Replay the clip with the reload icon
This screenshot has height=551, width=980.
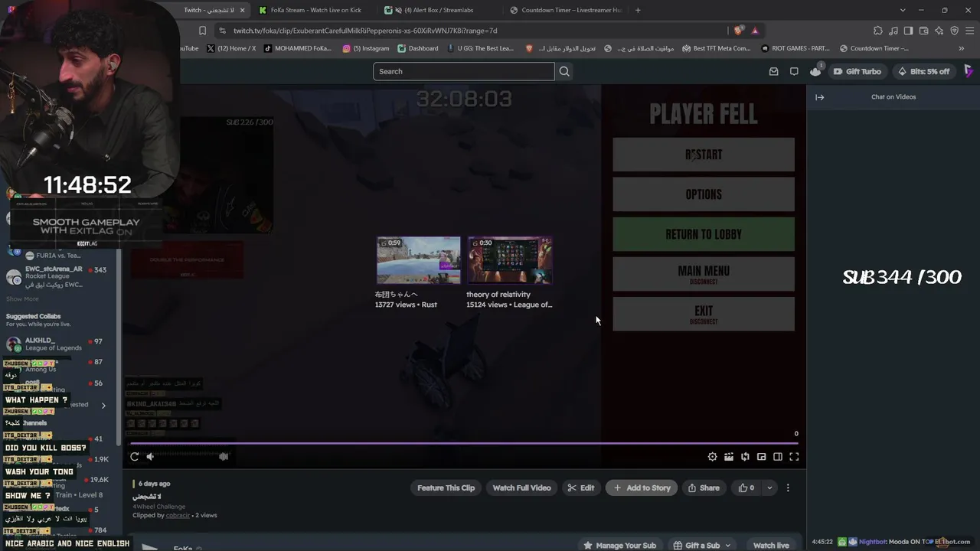pyautogui.click(x=135, y=457)
